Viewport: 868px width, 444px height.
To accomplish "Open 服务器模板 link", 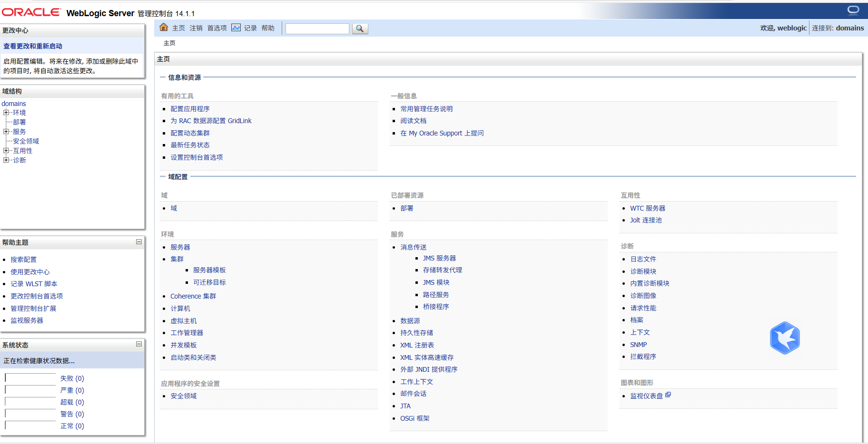I will click(209, 270).
